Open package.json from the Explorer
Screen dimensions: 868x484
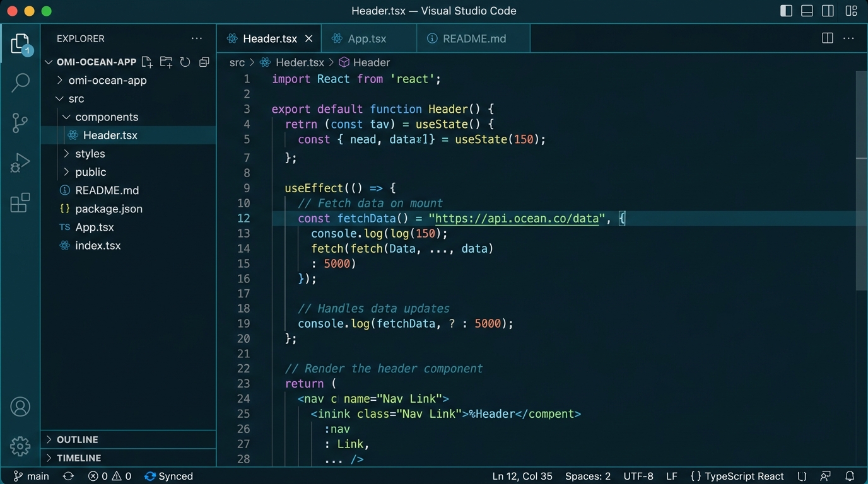(x=129, y=209)
